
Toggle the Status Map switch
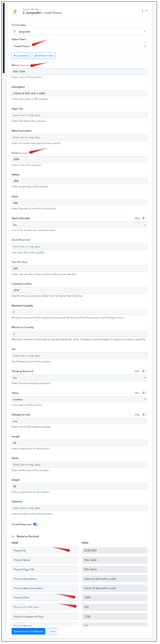144,393
